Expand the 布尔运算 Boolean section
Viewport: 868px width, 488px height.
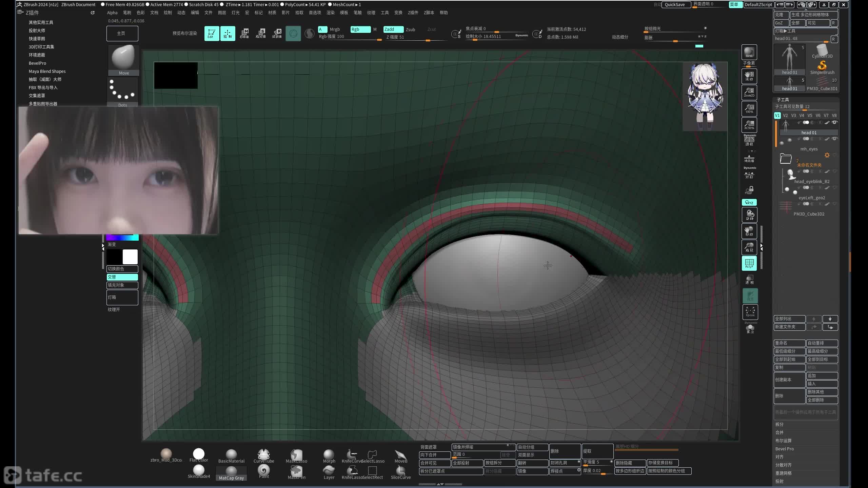(x=783, y=441)
